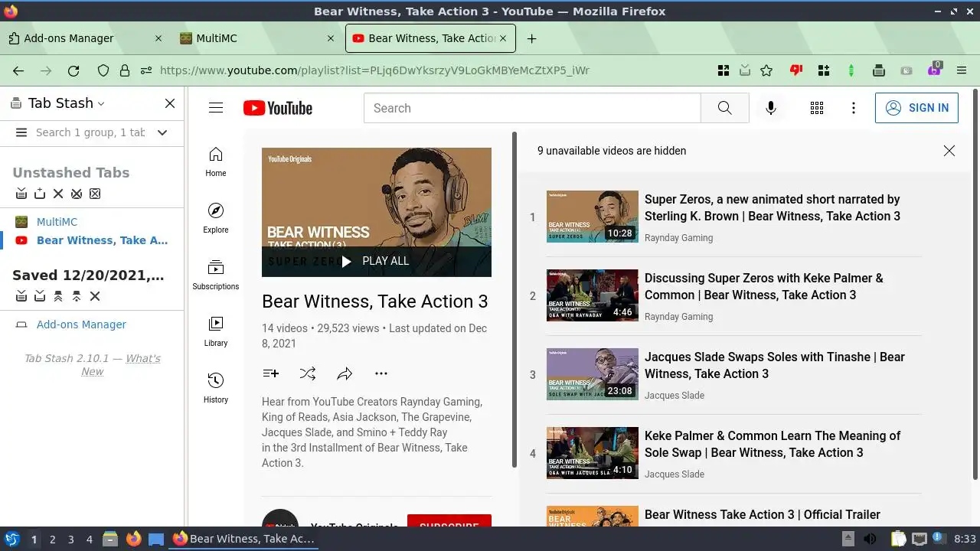Open Add-ons Manager saved tab entry
This screenshot has width=980, height=551.
(81, 324)
